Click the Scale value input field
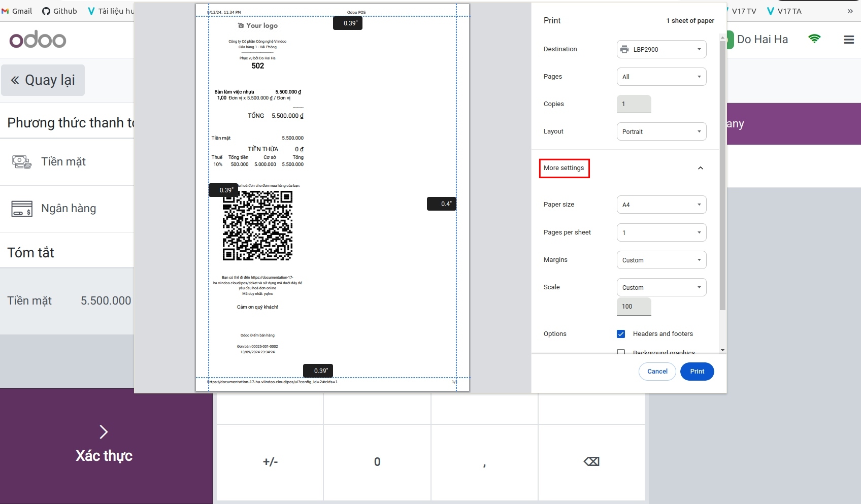 pyautogui.click(x=634, y=307)
